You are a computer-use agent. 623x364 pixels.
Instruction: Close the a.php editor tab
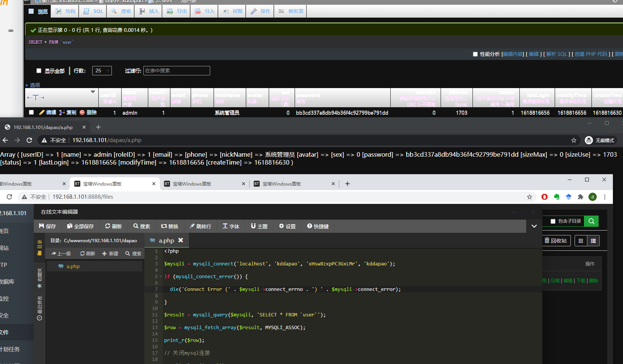click(181, 240)
